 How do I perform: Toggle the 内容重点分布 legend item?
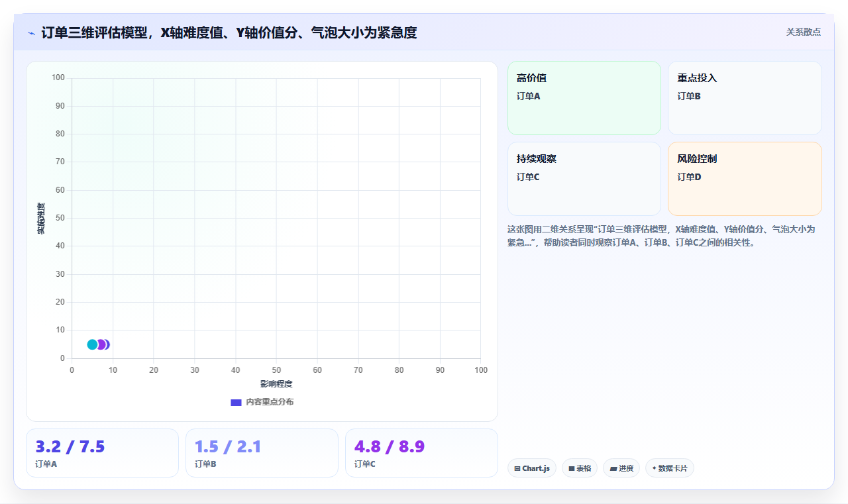tap(262, 402)
